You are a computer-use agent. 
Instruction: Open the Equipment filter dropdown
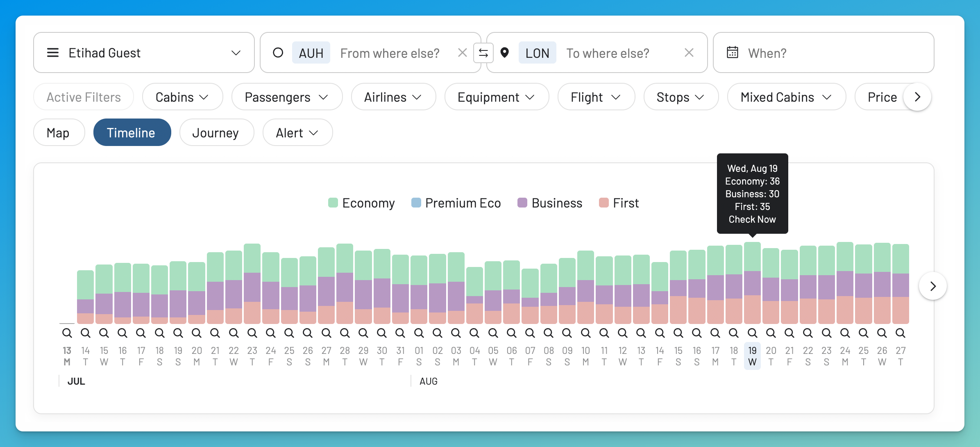point(497,97)
